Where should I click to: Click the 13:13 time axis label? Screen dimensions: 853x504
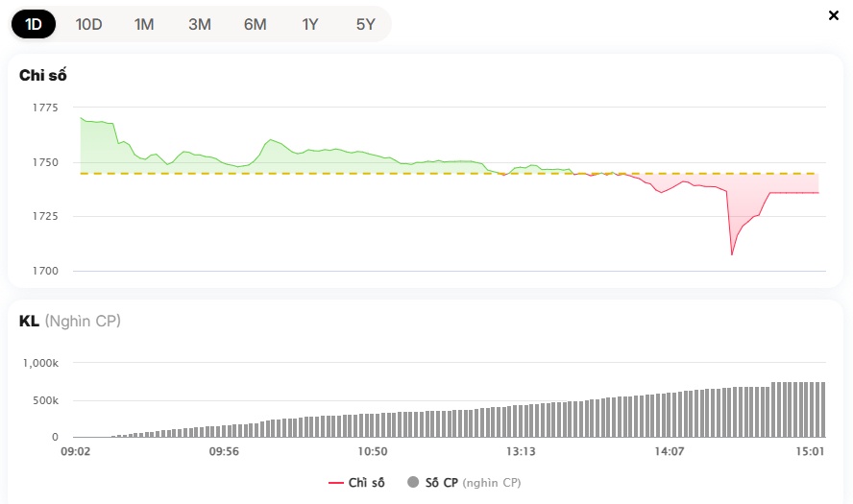point(521,451)
